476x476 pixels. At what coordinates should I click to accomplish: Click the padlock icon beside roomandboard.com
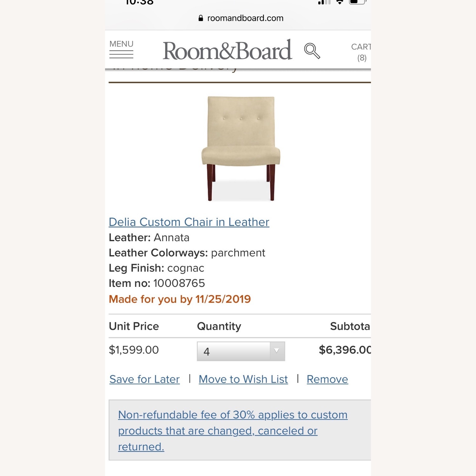(201, 18)
